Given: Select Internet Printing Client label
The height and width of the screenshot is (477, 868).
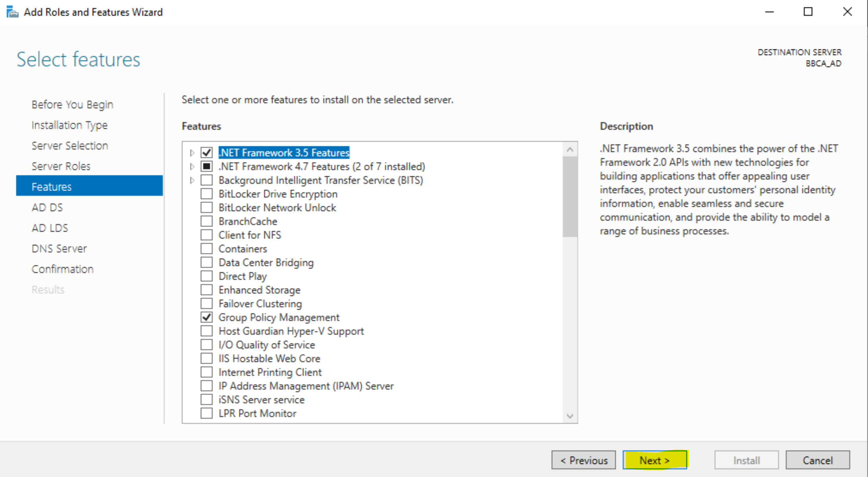Looking at the screenshot, I should pyautogui.click(x=270, y=372).
